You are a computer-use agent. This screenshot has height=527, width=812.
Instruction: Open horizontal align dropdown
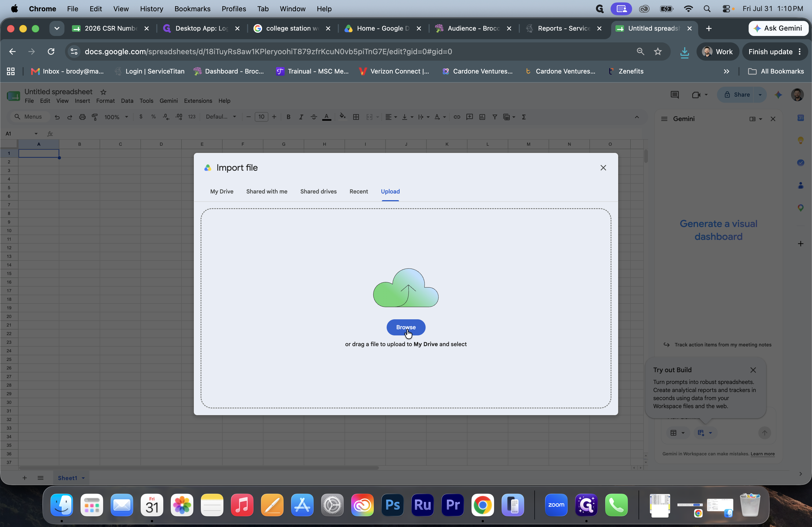tap(391, 117)
